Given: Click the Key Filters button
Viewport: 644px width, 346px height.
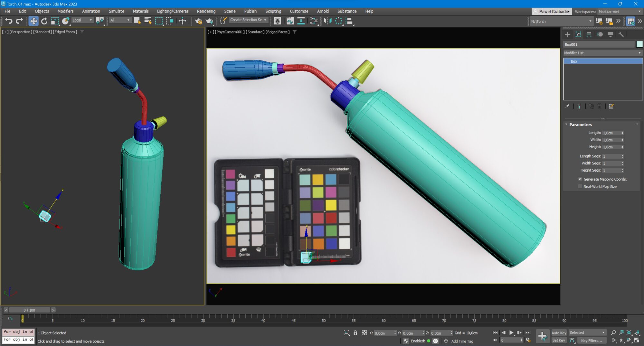Looking at the screenshot, I should [x=592, y=341].
